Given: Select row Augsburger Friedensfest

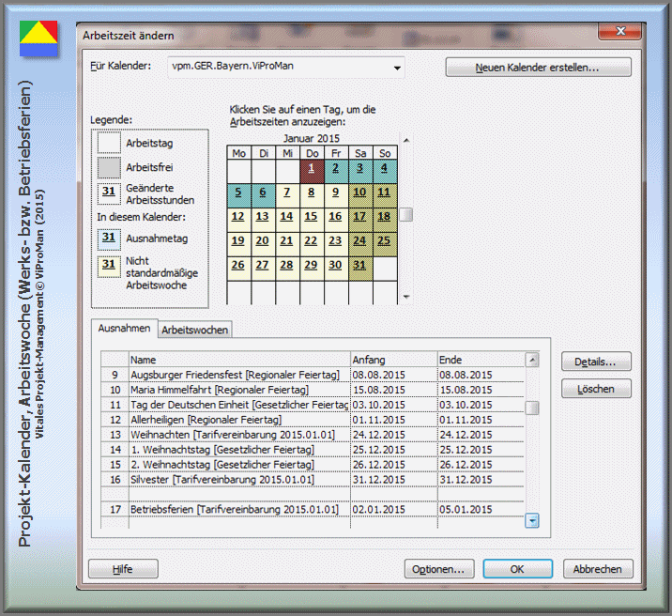Looking at the screenshot, I should [235, 375].
